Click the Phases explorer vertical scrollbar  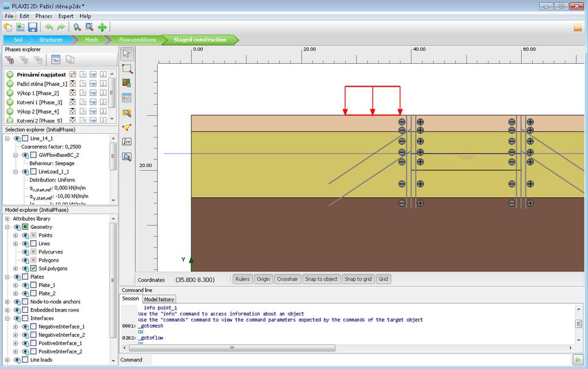(111, 93)
